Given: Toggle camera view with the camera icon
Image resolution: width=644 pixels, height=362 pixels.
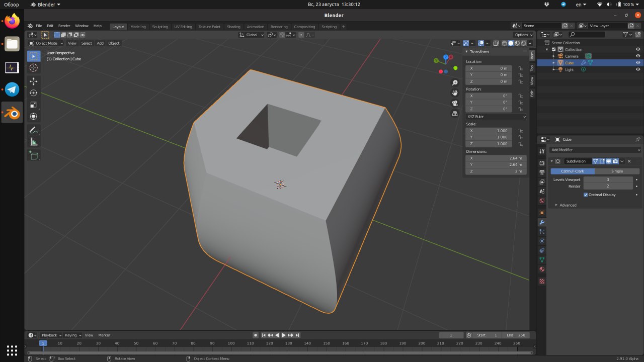Looking at the screenshot, I should pyautogui.click(x=455, y=103).
